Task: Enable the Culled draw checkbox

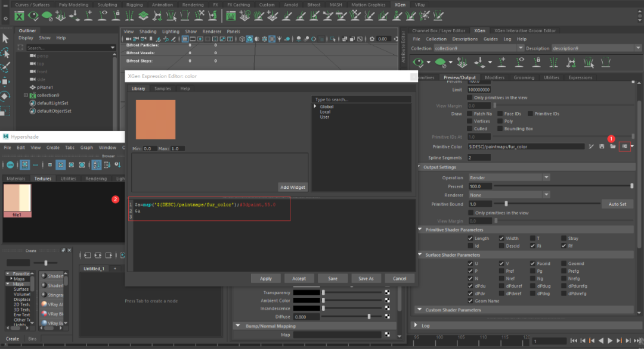Action: point(470,129)
